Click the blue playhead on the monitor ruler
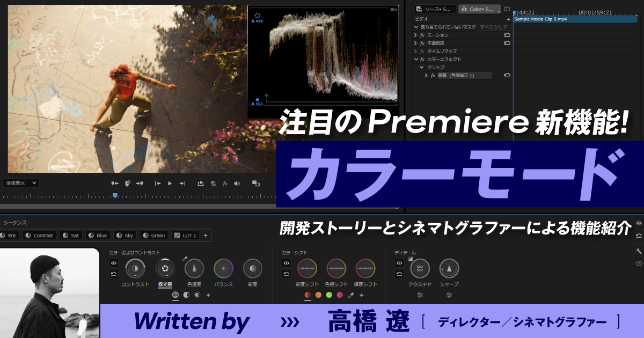The height and width of the screenshot is (338, 644). tap(115, 196)
